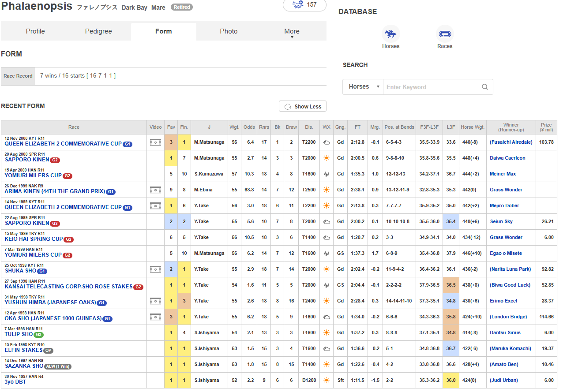
Task: Open runner-up Judi Urban's page
Action: [504, 380]
